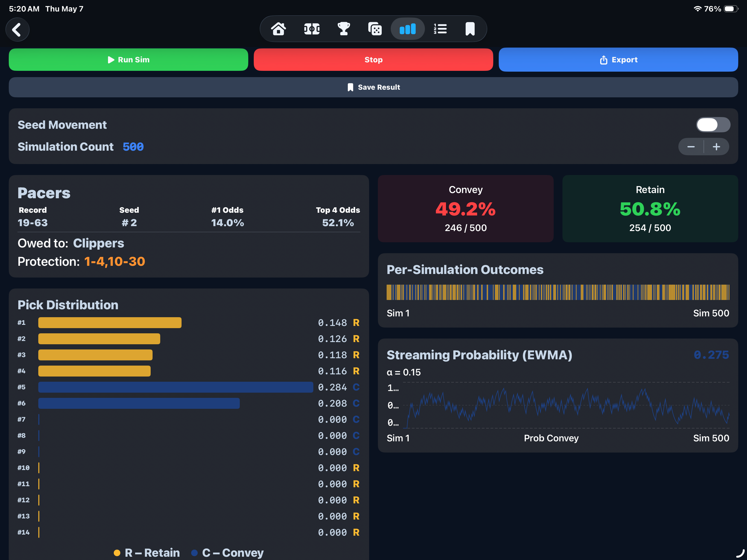The image size is (747, 560).
Task: Select the #6 pick distribution bar
Action: tap(139, 404)
